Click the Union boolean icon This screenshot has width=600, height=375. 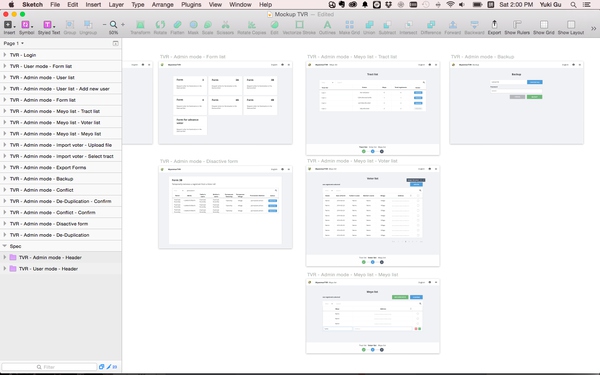click(369, 25)
